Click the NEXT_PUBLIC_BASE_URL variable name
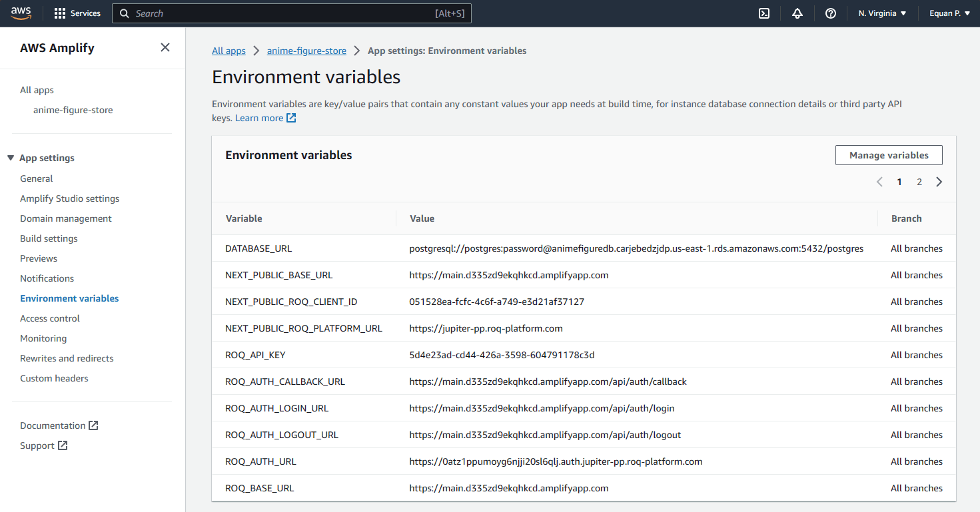 pos(279,275)
